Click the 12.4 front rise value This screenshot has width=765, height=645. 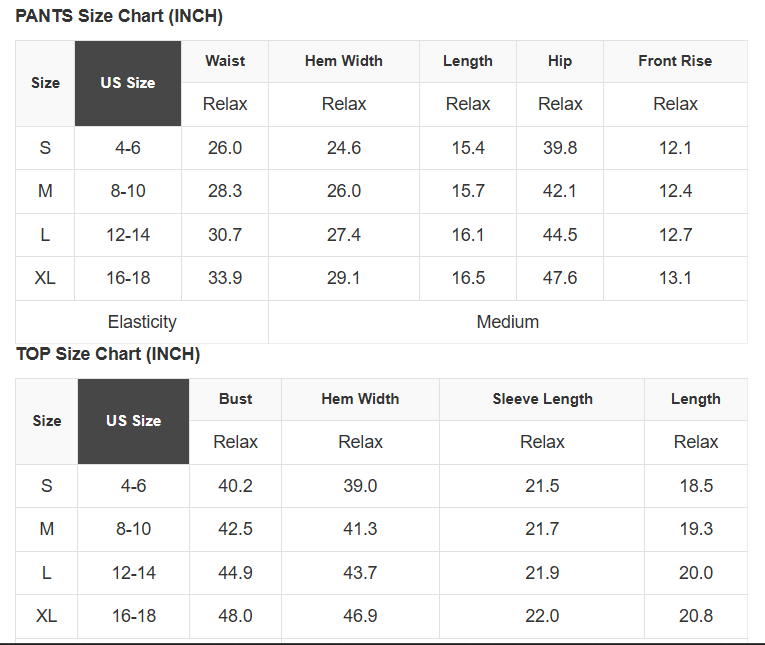tap(675, 191)
